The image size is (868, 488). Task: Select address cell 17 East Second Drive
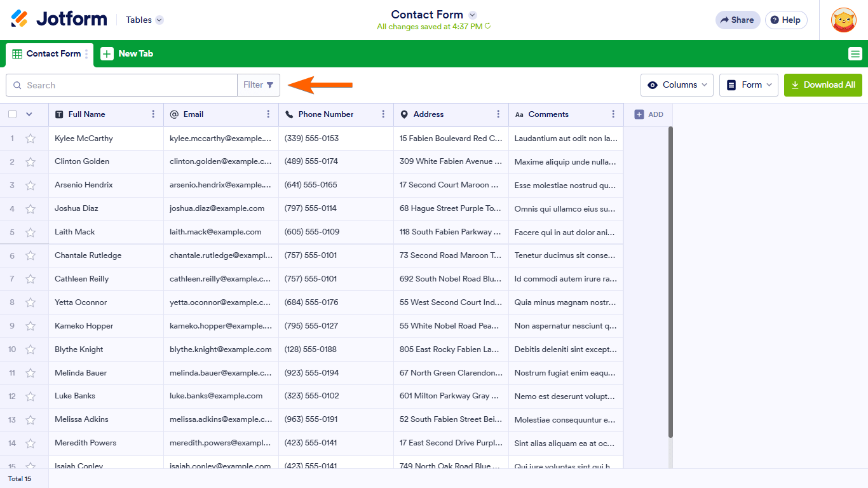click(451, 443)
